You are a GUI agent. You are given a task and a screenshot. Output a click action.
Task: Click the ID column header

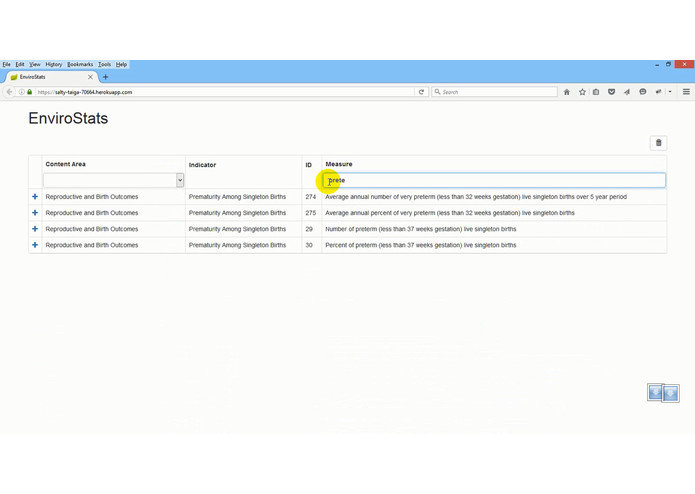click(x=308, y=165)
